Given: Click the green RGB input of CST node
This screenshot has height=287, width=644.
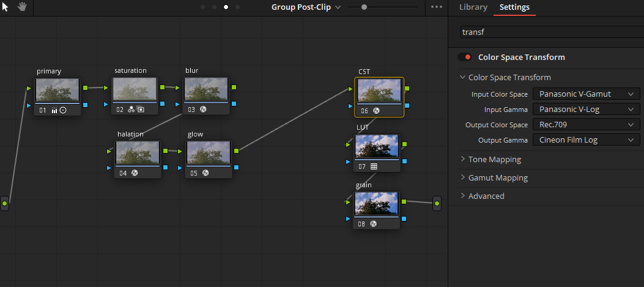Looking at the screenshot, I should click(350, 89).
